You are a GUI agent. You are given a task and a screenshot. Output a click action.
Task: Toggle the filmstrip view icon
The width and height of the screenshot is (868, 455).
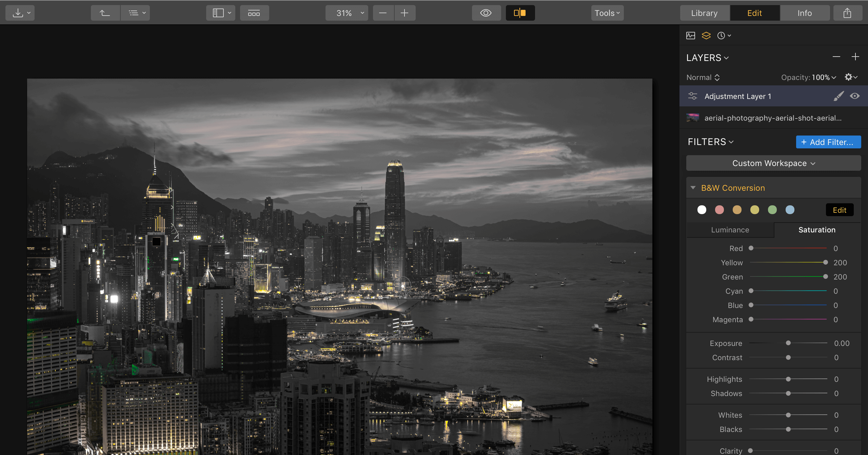click(254, 13)
